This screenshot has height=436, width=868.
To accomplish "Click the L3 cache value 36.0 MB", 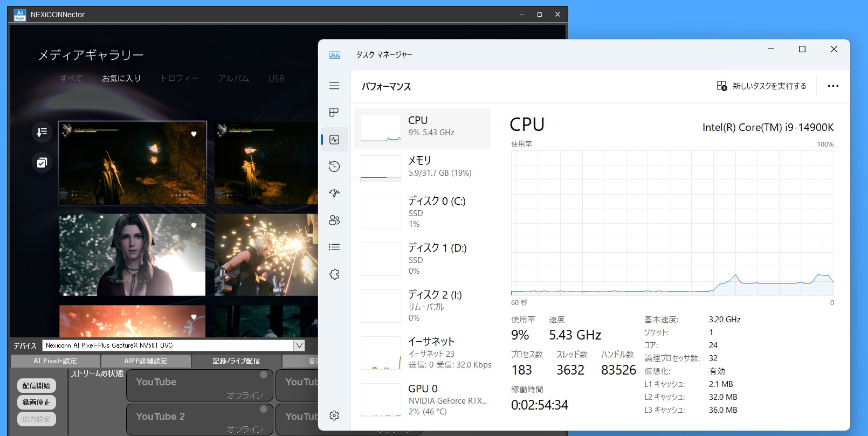I will 723,410.
